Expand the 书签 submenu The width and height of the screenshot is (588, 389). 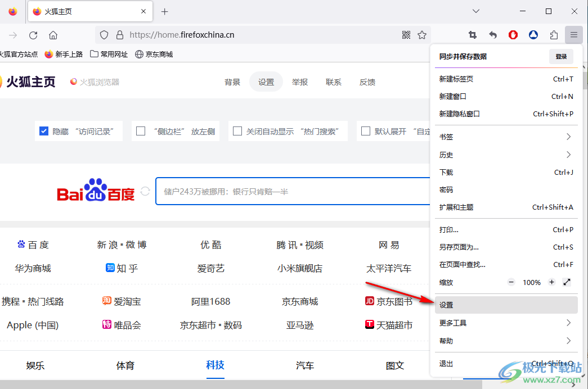(506, 137)
